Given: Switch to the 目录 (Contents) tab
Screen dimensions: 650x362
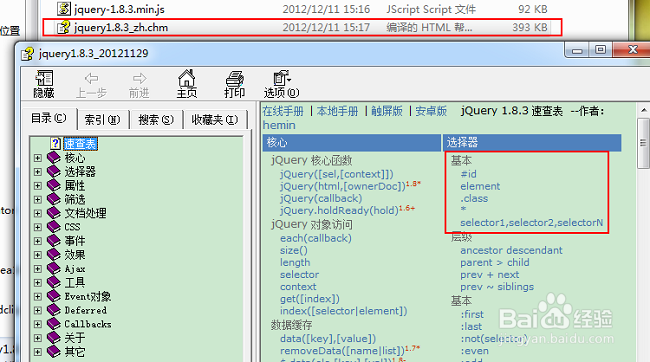Looking at the screenshot, I should (x=49, y=119).
